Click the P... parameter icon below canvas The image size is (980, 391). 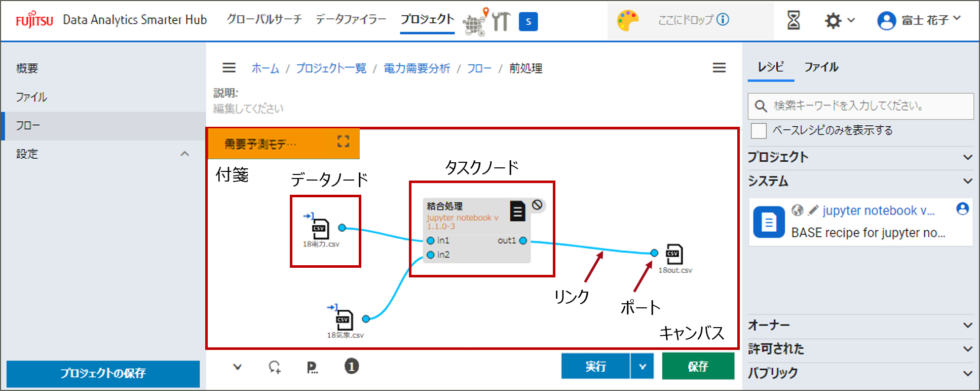312,367
